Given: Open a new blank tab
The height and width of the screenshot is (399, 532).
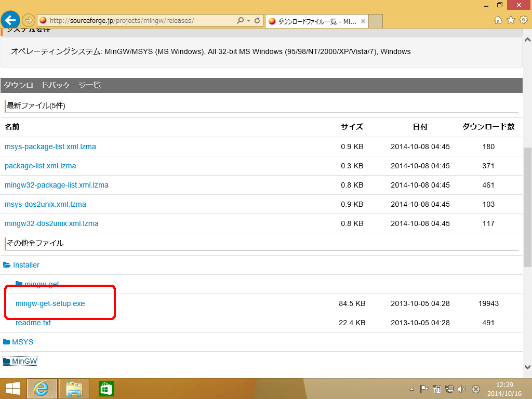Looking at the screenshot, I should [x=376, y=21].
